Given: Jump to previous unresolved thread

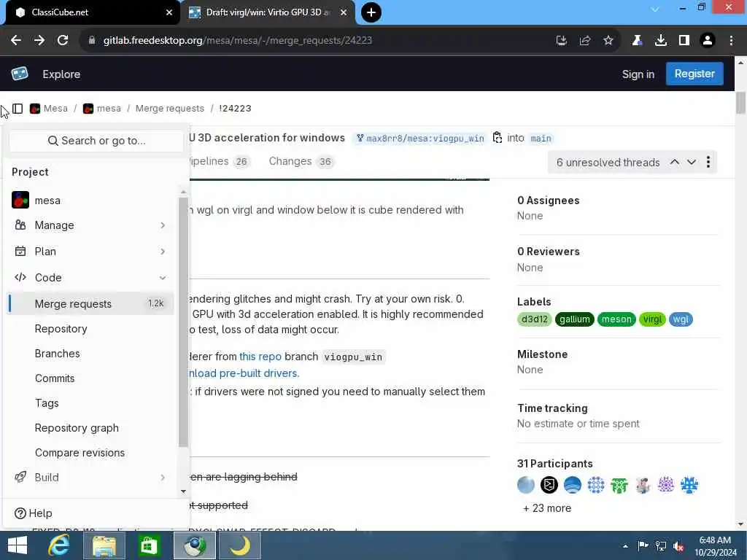Looking at the screenshot, I should point(675,162).
